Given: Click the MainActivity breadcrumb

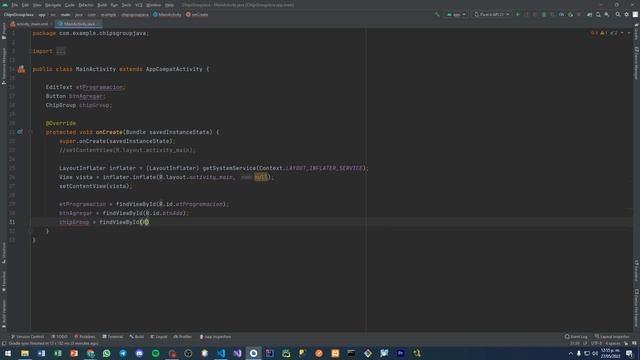Looking at the screenshot, I should 167,15.
